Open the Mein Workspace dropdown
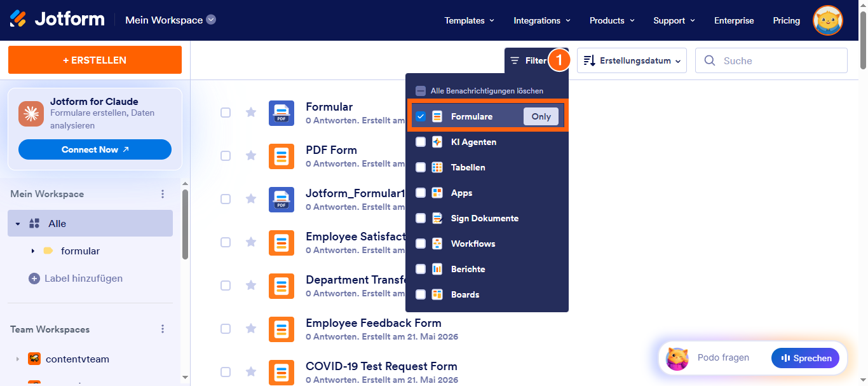Screen dimensions: 868x386 pos(170,20)
